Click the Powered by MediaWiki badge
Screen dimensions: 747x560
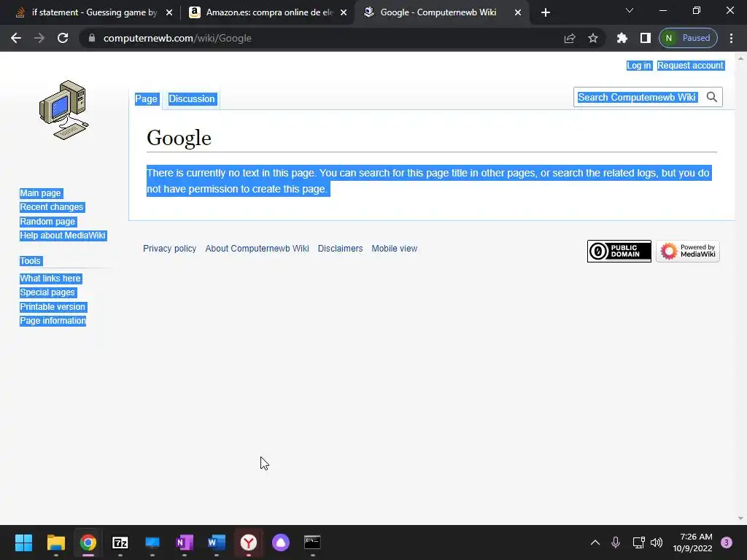click(x=687, y=251)
